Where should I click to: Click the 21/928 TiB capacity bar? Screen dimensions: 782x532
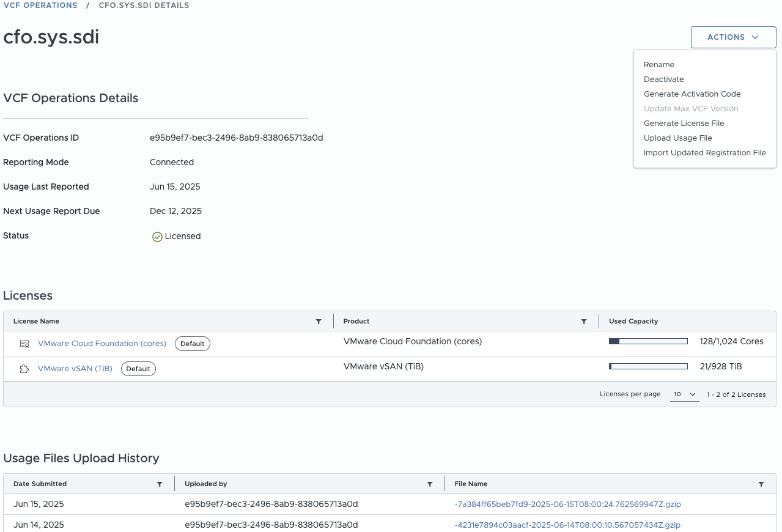648,366
